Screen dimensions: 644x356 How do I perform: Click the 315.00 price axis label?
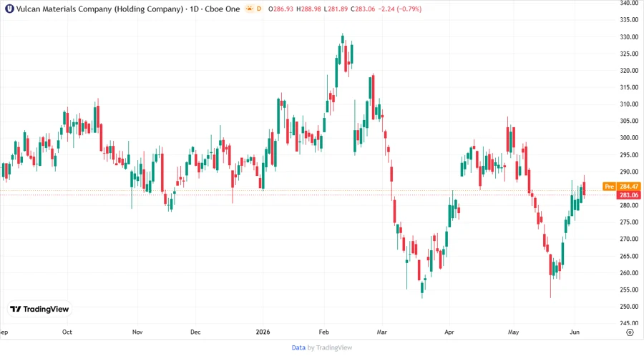coord(629,87)
